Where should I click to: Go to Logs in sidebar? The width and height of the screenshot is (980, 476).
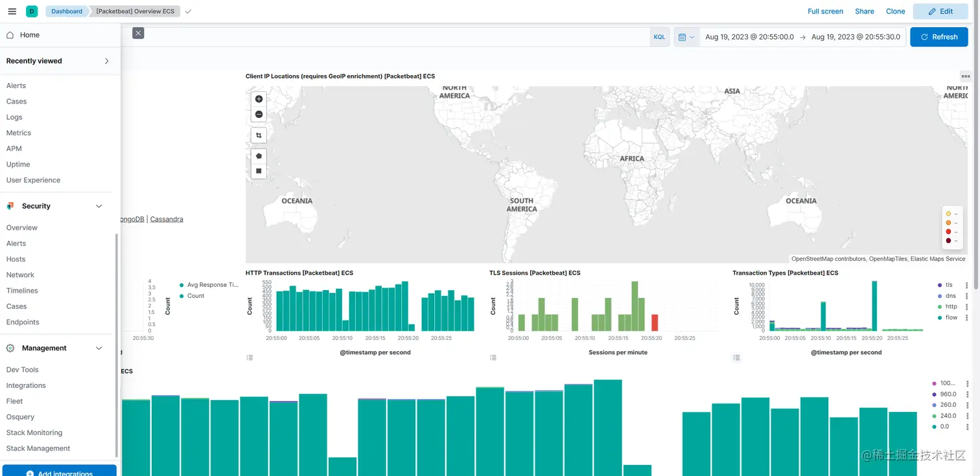pos(14,117)
